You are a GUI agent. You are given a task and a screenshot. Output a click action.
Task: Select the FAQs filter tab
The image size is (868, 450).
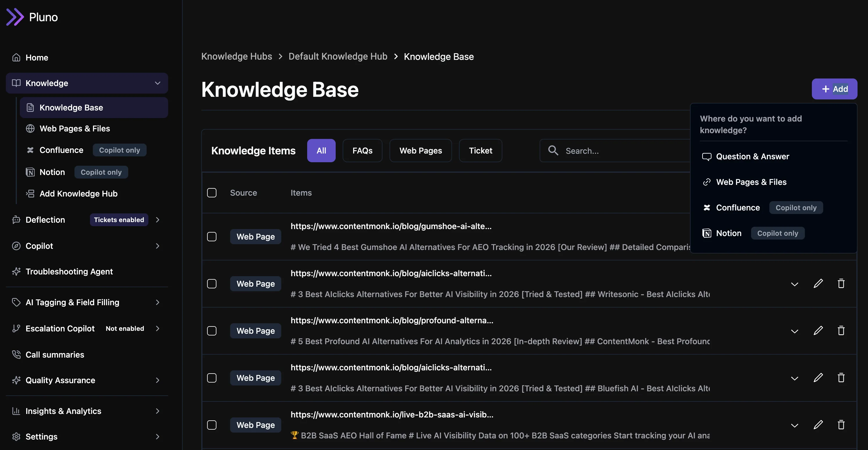pyautogui.click(x=362, y=151)
